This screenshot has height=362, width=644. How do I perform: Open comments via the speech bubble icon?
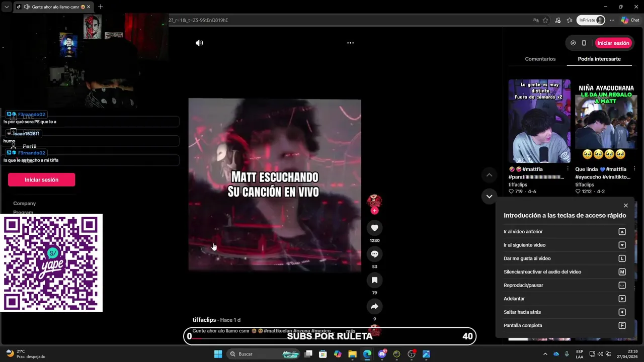(x=374, y=254)
